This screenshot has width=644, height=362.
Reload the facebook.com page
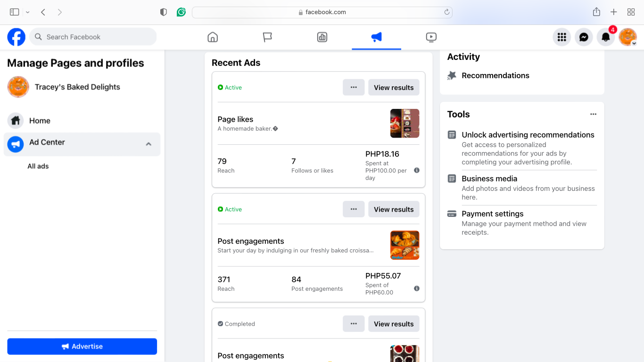(x=446, y=12)
